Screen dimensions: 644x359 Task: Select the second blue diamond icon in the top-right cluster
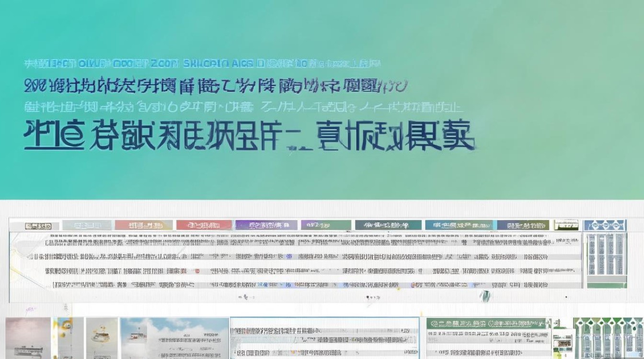[606, 224]
